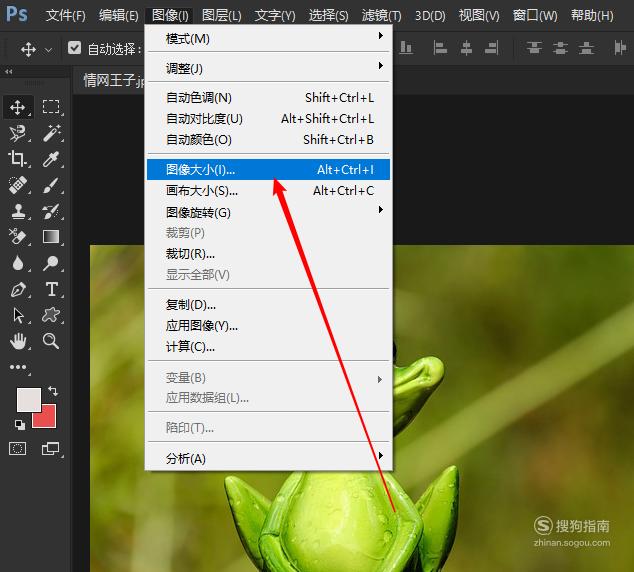Image resolution: width=634 pixels, height=572 pixels.
Task: Select the Magic Wand tool
Action: [x=51, y=133]
